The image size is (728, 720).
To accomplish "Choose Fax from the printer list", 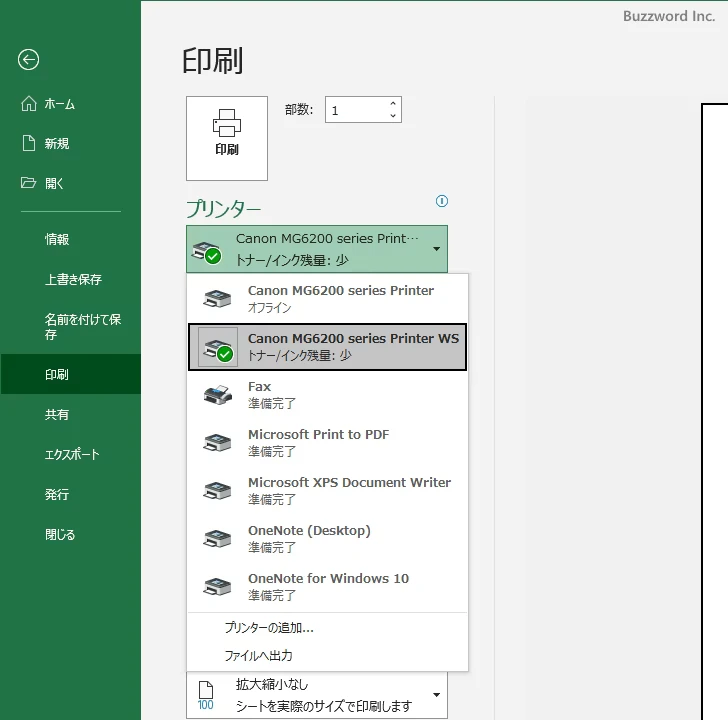I will click(x=327, y=395).
